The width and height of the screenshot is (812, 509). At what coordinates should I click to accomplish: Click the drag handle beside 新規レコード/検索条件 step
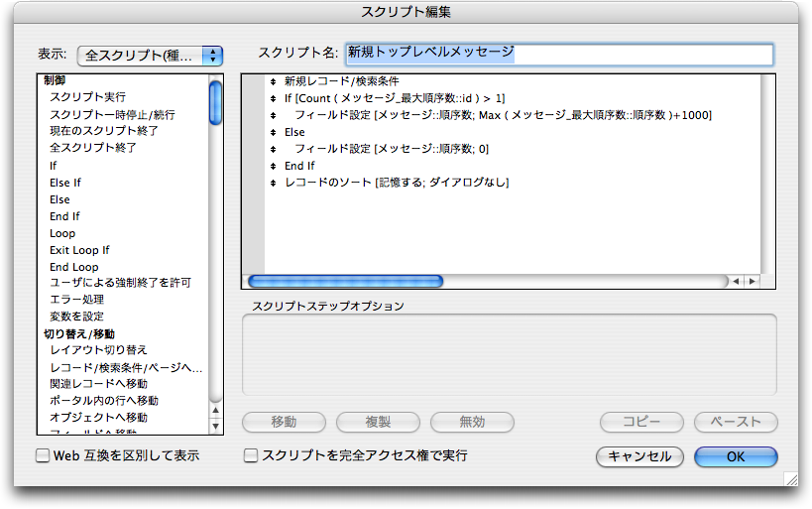[273, 81]
